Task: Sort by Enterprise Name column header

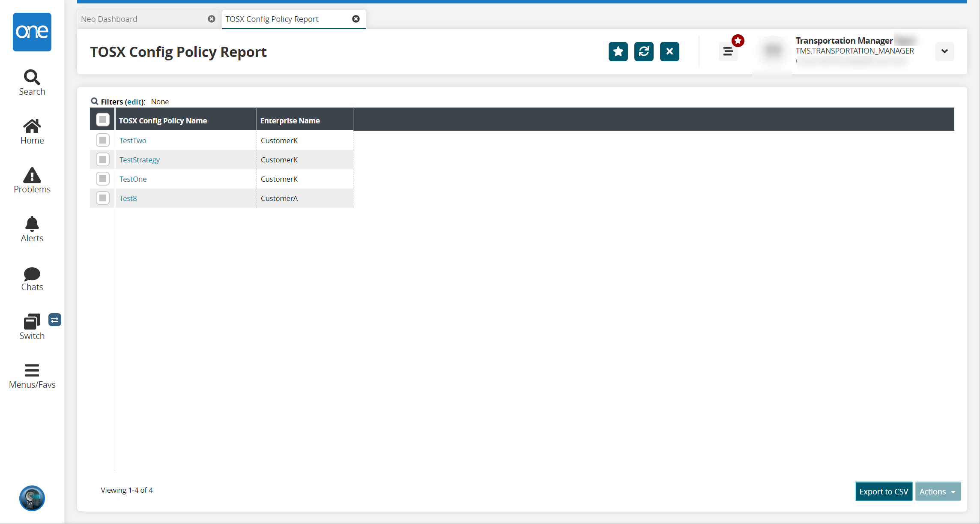Action: 290,121
